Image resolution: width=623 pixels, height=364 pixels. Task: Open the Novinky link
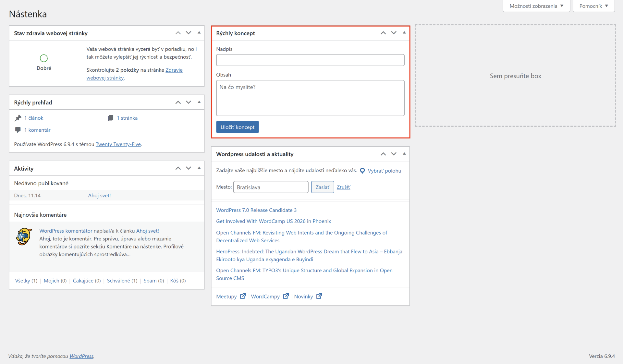click(303, 296)
